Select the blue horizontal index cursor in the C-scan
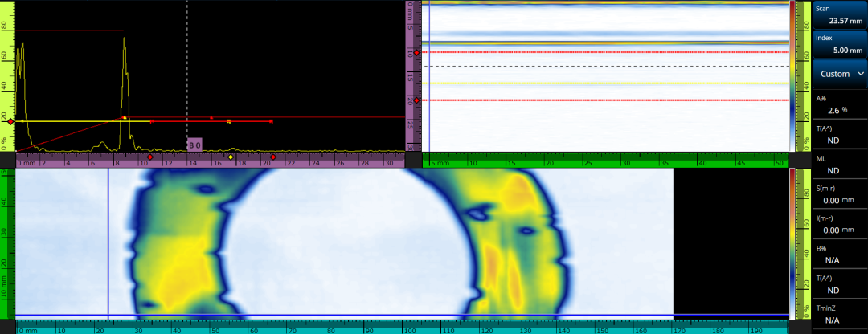 (402, 316)
